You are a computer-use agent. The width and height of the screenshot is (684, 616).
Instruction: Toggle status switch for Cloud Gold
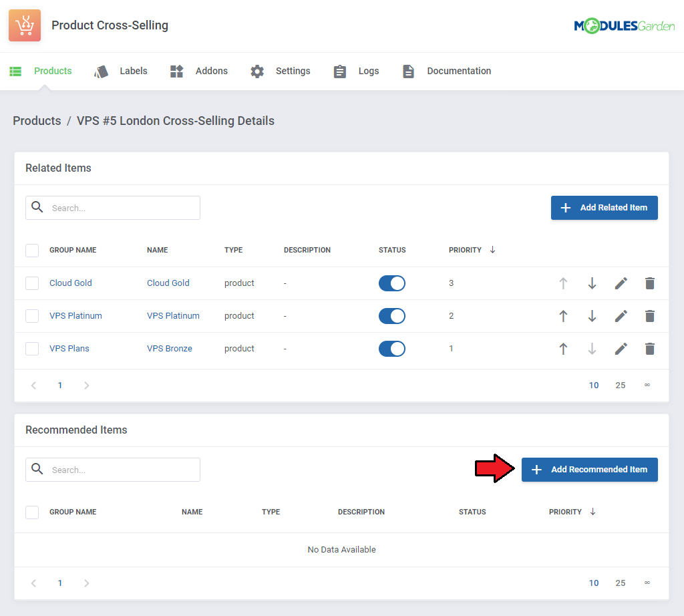pos(391,283)
